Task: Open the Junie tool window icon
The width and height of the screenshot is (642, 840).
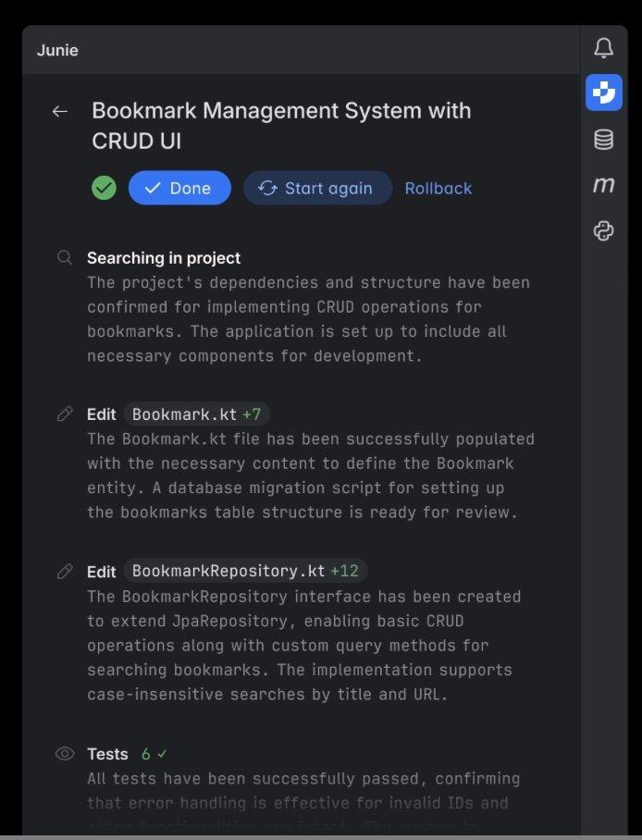Action: pos(603,93)
